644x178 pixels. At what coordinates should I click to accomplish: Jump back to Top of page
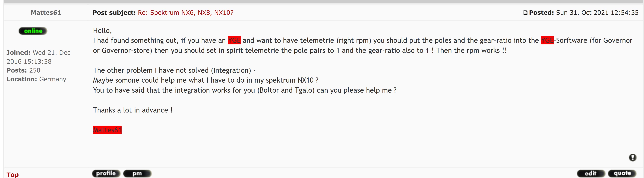[x=12, y=174]
